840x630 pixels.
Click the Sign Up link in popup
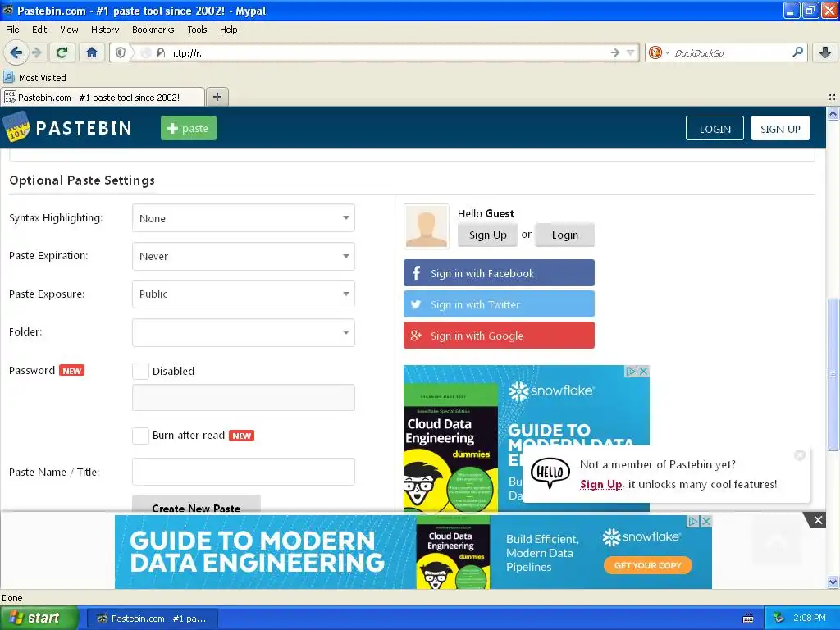click(600, 484)
